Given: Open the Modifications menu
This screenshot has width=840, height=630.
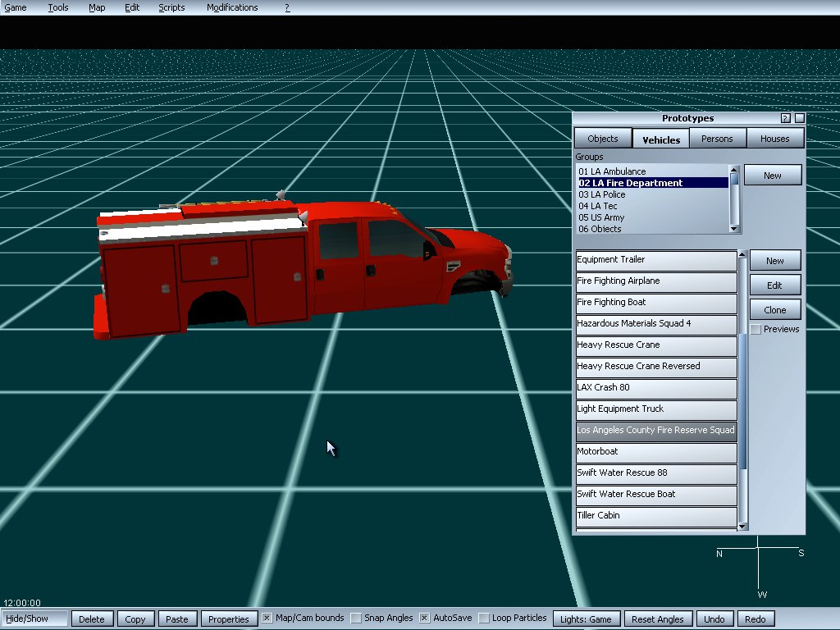Looking at the screenshot, I should [232, 7].
